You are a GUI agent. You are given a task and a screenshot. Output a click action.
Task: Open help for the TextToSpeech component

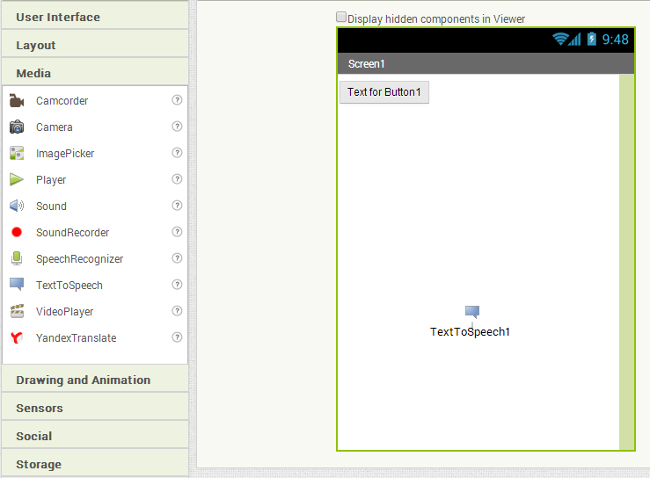coord(177,285)
